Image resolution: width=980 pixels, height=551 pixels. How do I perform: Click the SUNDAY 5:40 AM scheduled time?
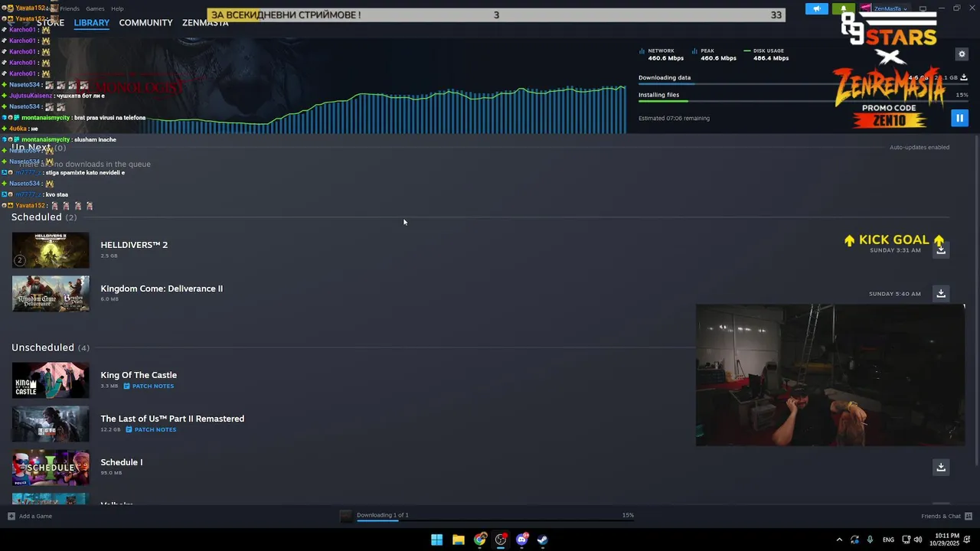click(x=894, y=294)
